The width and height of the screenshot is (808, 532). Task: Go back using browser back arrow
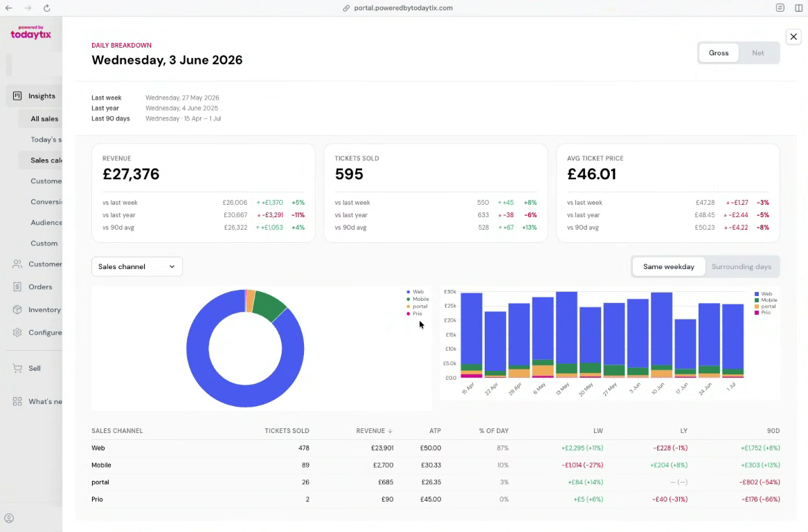(x=9, y=8)
